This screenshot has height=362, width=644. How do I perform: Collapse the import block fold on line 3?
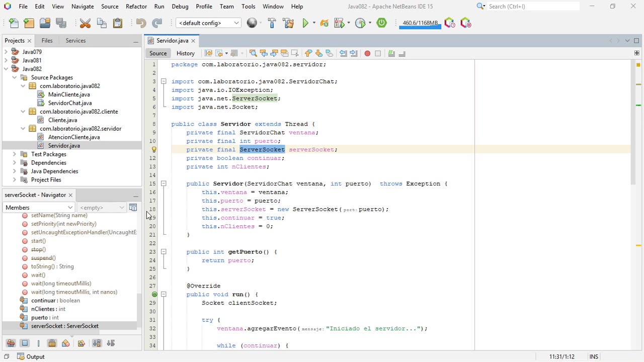tap(164, 81)
